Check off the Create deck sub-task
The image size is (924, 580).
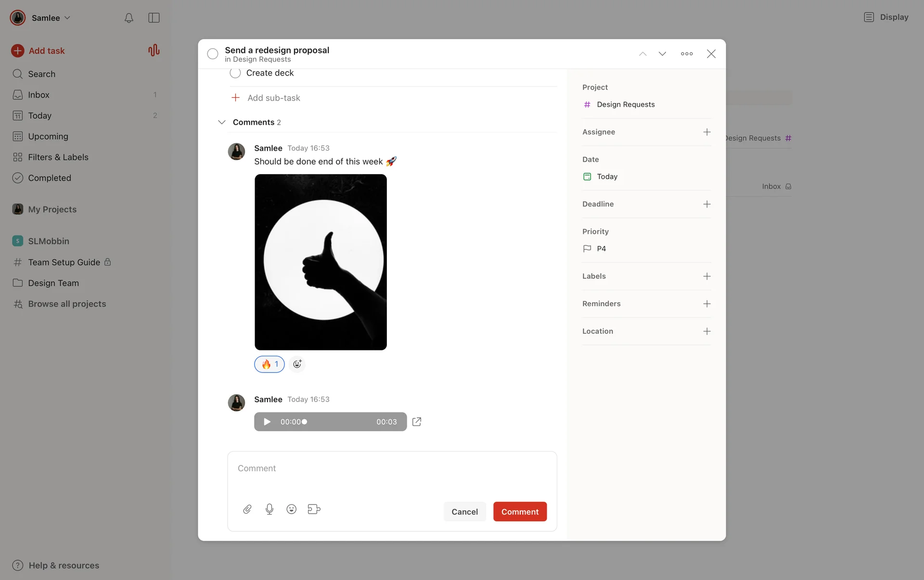tap(235, 73)
